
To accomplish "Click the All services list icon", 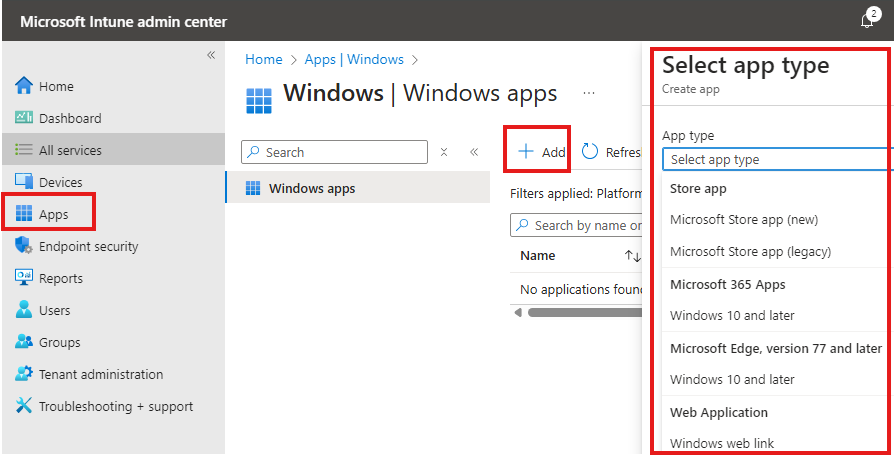I will [x=24, y=149].
